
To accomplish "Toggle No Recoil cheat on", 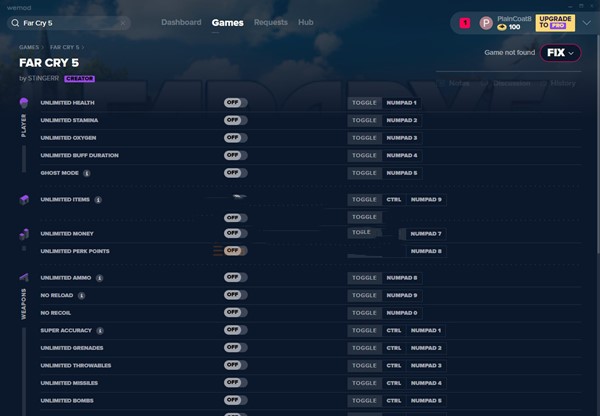I will click(235, 313).
